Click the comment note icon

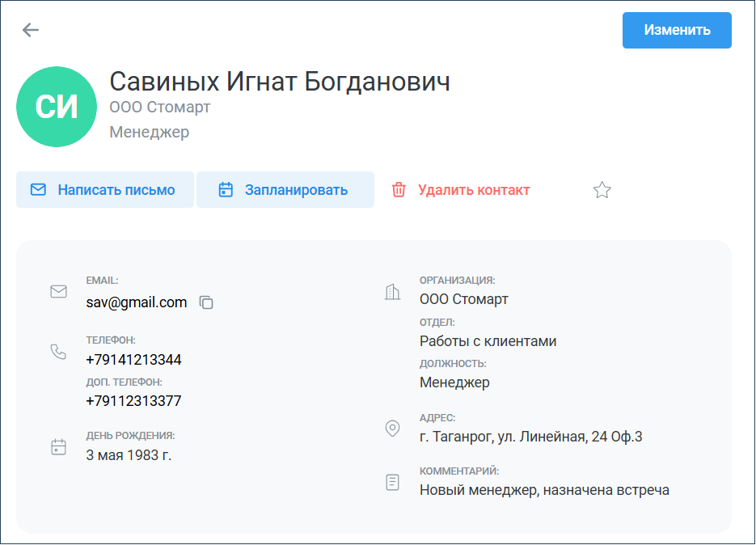coord(392,482)
